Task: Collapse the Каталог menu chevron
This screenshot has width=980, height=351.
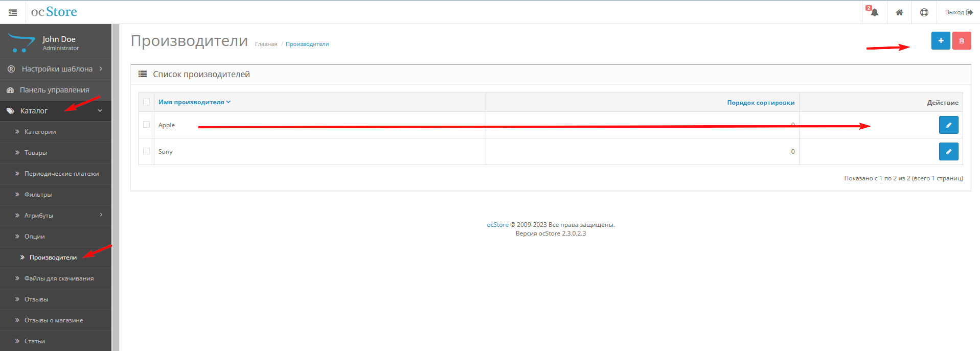Action: tap(100, 111)
